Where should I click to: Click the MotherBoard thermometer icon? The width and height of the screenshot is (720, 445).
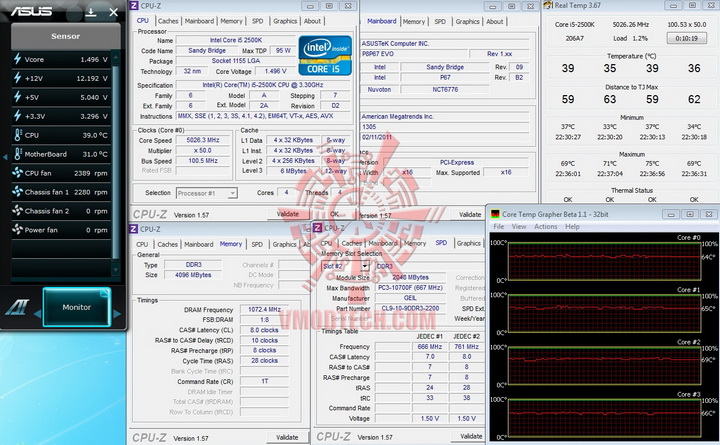(x=17, y=154)
